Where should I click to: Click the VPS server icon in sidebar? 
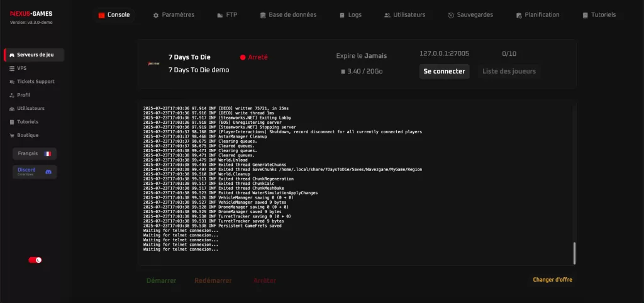point(12,68)
